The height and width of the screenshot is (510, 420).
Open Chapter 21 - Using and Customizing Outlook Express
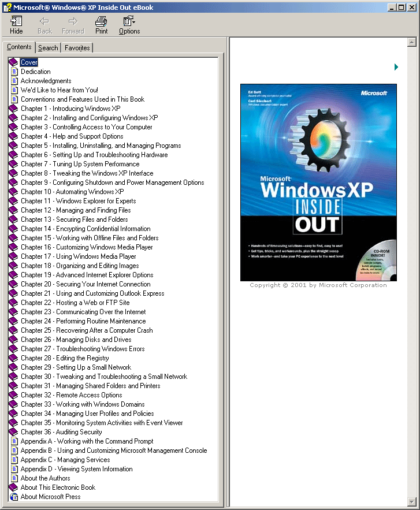pyautogui.click(x=92, y=293)
